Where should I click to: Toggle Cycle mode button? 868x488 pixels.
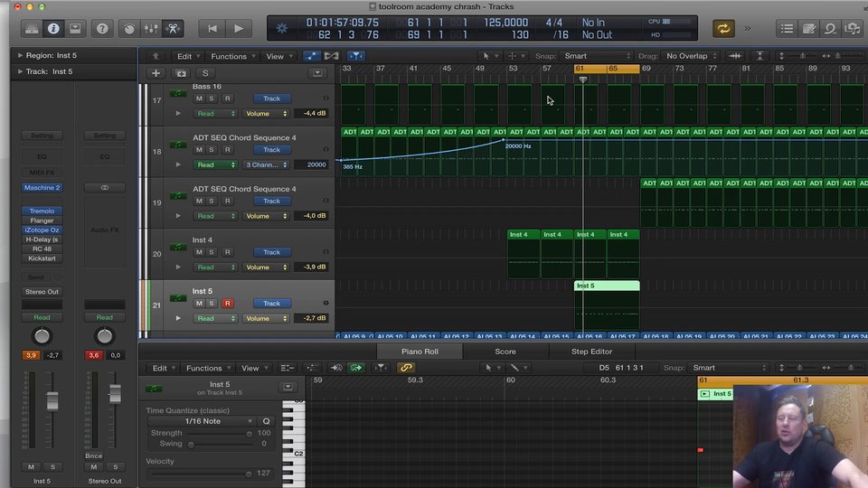pyautogui.click(x=723, y=29)
